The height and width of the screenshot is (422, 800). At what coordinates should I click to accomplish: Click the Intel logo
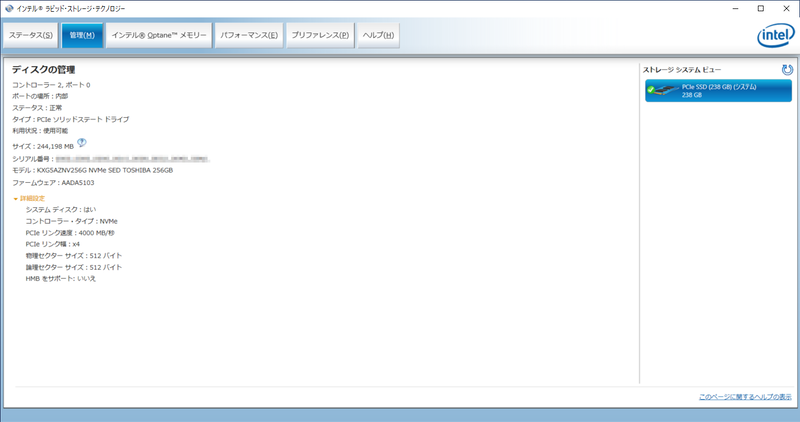click(776, 36)
